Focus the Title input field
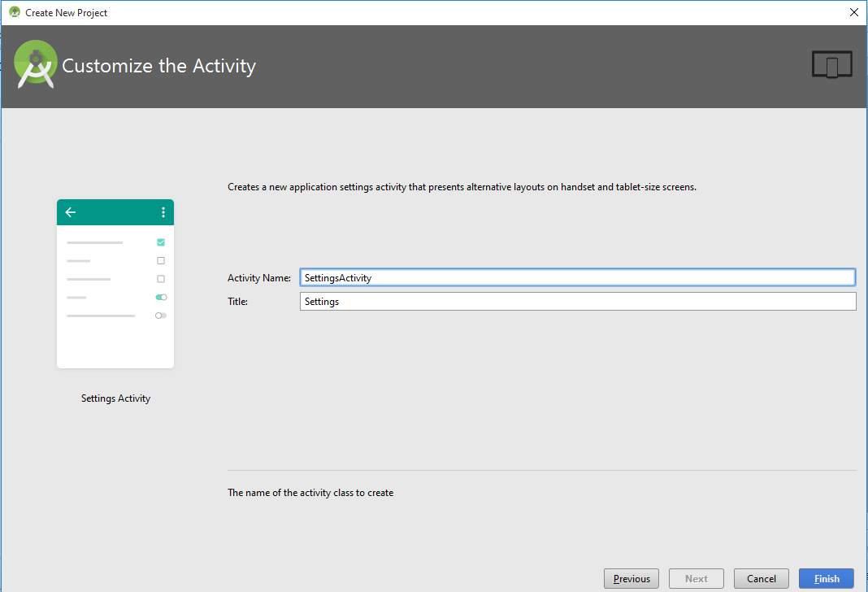The image size is (868, 592). coord(577,301)
